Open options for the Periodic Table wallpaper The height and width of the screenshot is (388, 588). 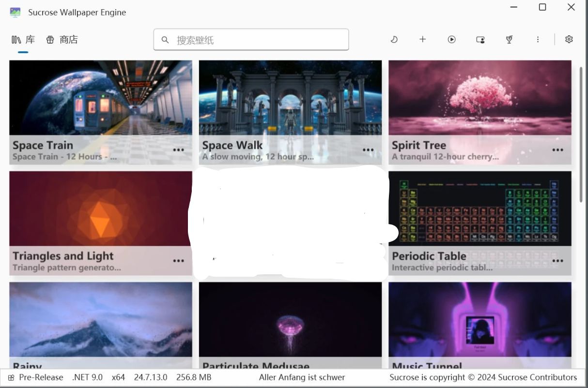[557, 261]
